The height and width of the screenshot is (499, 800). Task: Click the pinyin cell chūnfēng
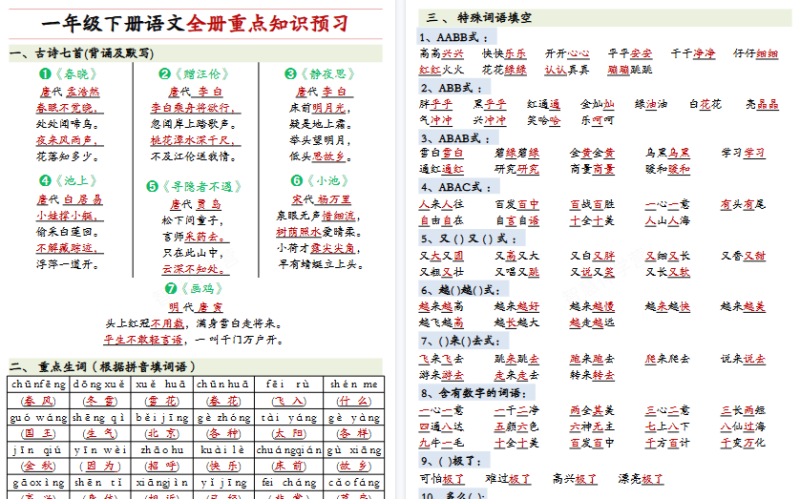point(38,384)
